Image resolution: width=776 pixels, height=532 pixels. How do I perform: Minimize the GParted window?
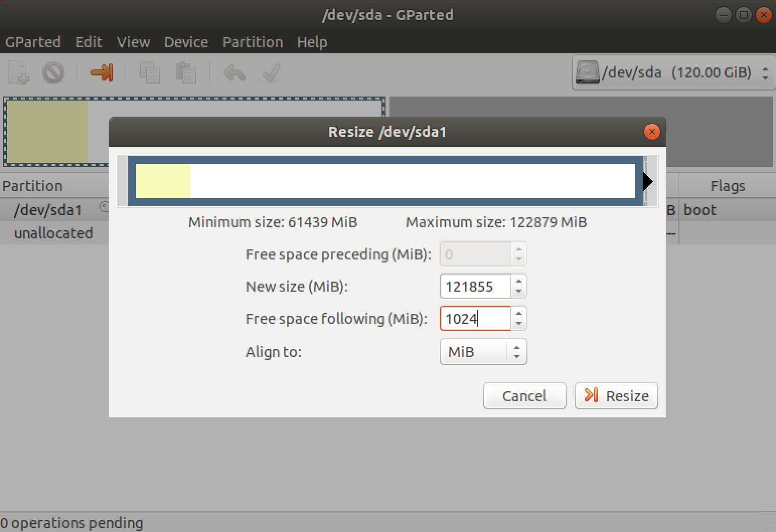pyautogui.click(x=723, y=15)
